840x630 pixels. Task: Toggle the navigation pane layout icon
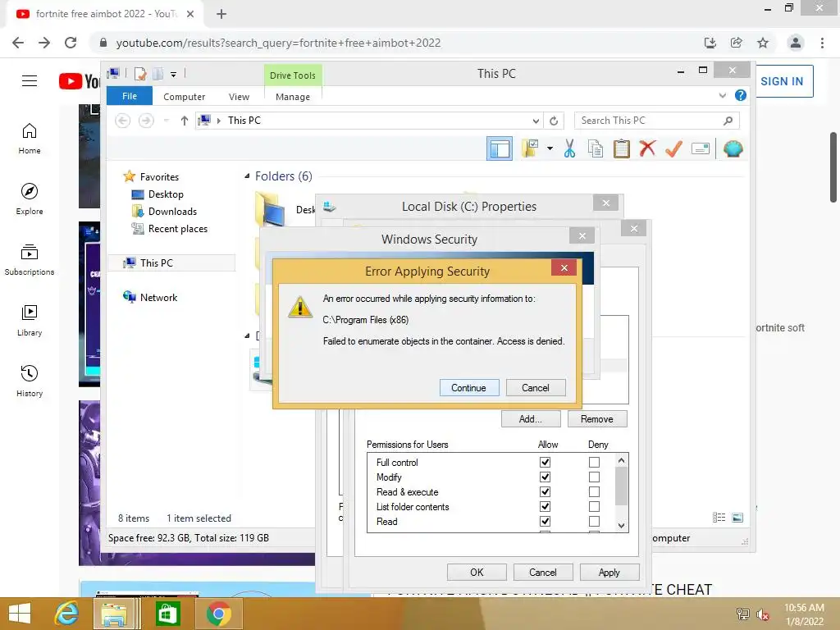[x=500, y=148]
